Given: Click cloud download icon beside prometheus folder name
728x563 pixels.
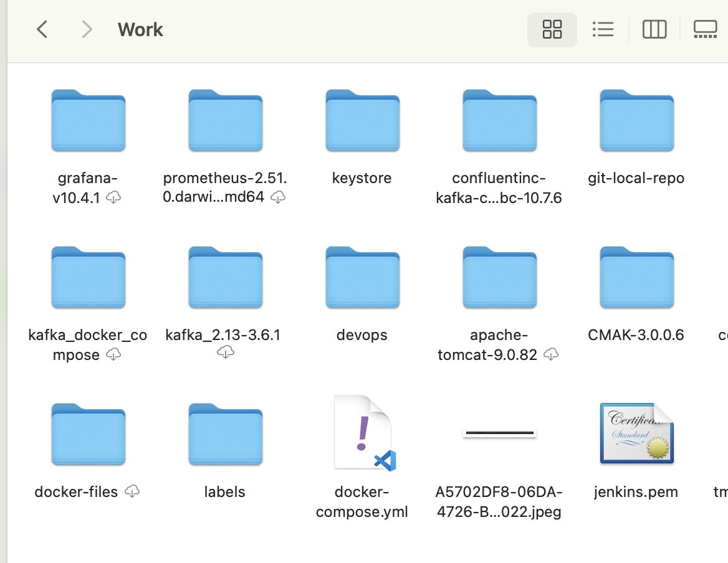Looking at the screenshot, I should click(277, 197).
